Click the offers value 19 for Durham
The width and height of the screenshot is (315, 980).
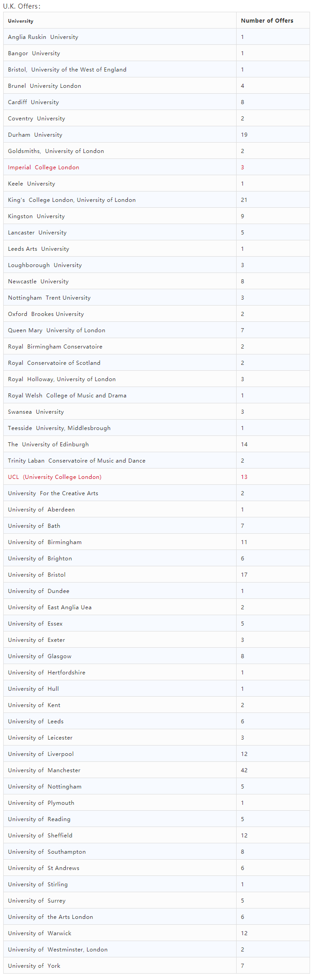coord(244,135)
